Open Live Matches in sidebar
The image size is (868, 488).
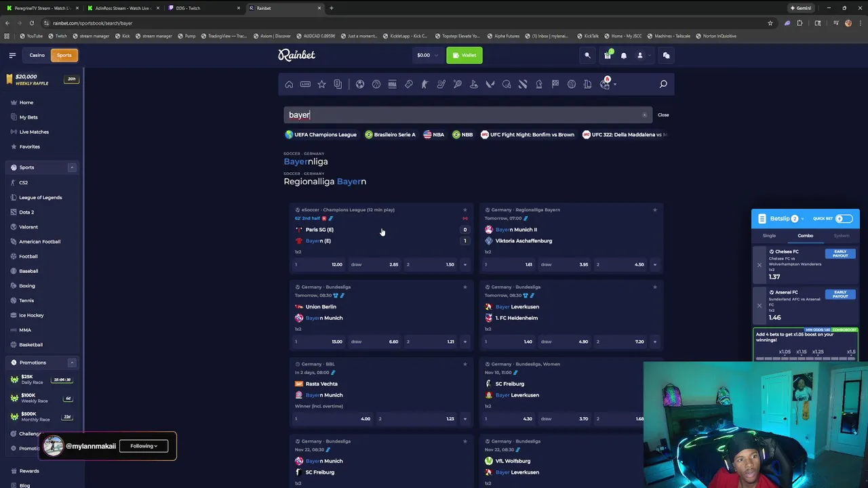34,132
